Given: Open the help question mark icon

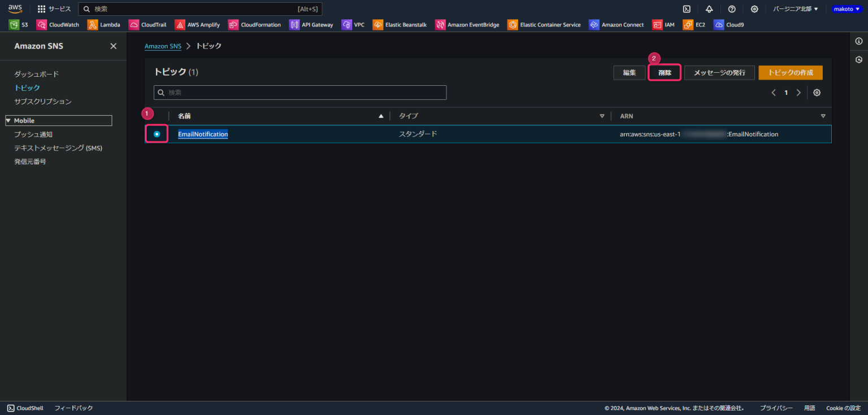Looking at the screenshot, I should coord(732,9).
